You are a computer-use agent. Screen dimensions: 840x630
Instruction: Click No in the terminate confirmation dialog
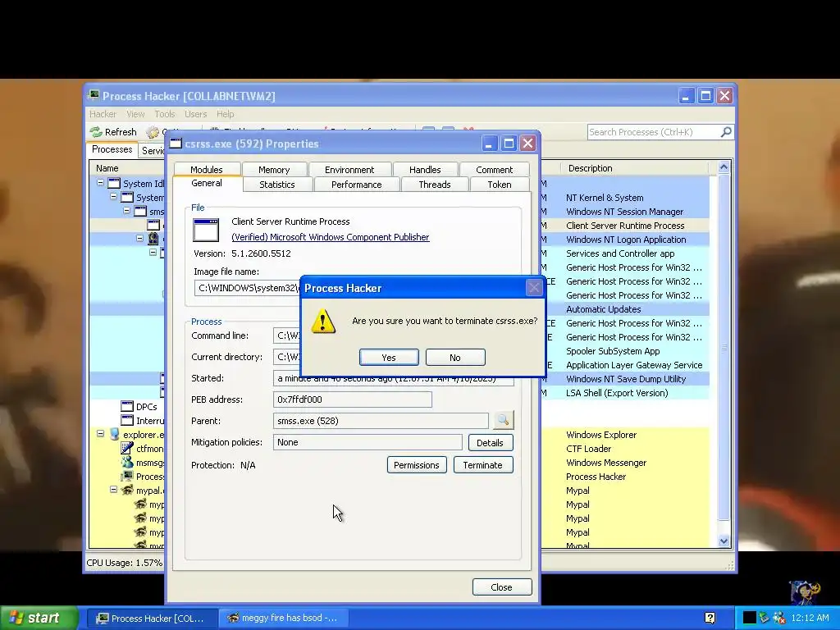click(x=455, y=358)
